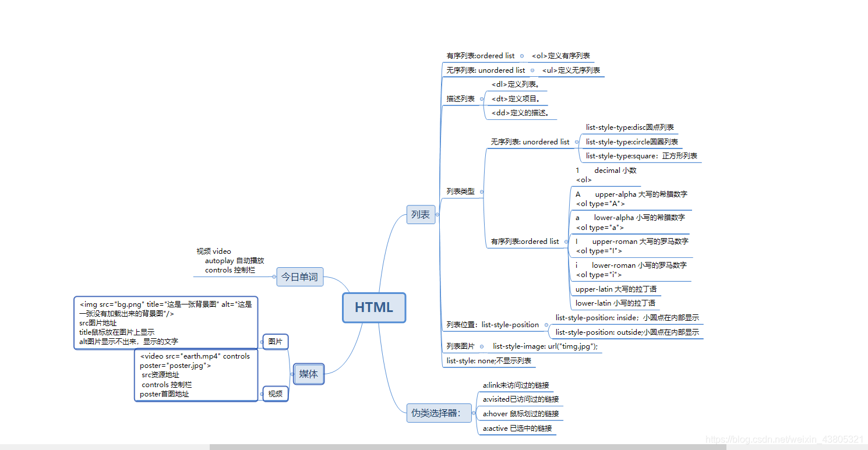Select the 伪类选择器 branch node
868x450 pixels.
439,413
